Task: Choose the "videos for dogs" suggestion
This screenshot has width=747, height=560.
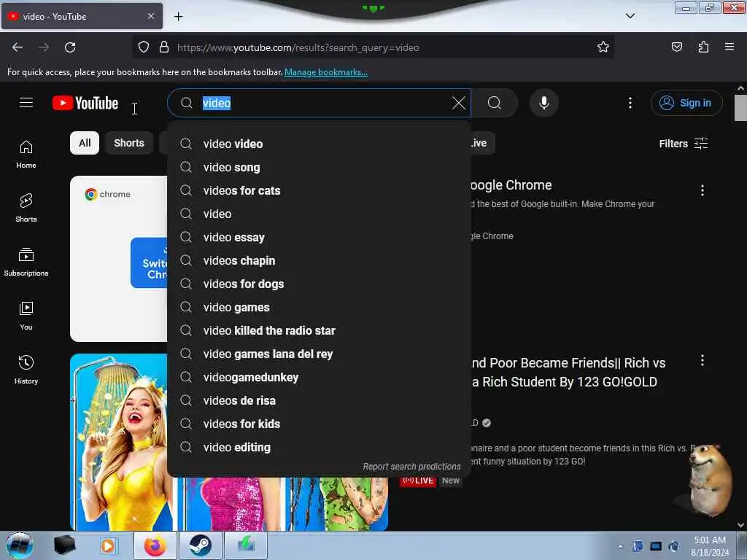Action: tap(319, 284)
